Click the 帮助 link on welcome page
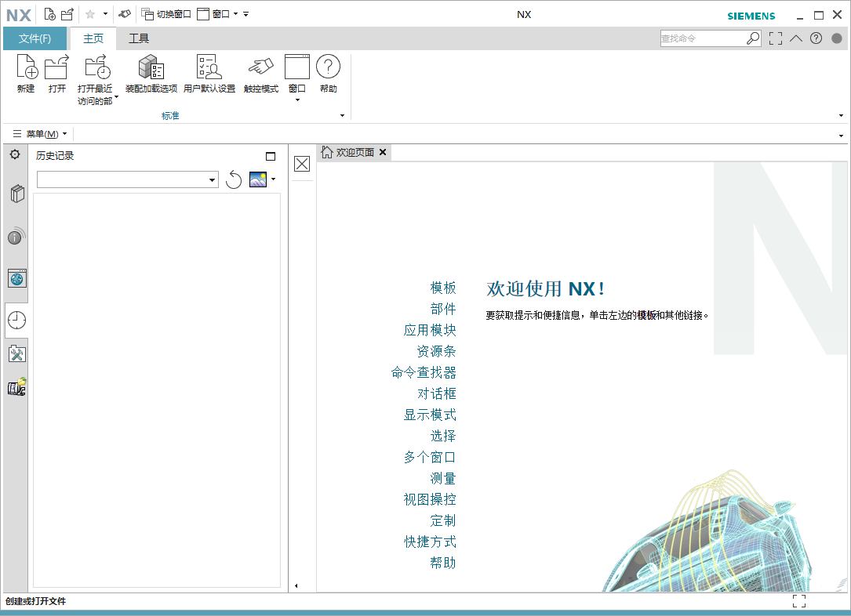851x616 pixels. pyautogui.click(x=443, y=563)
